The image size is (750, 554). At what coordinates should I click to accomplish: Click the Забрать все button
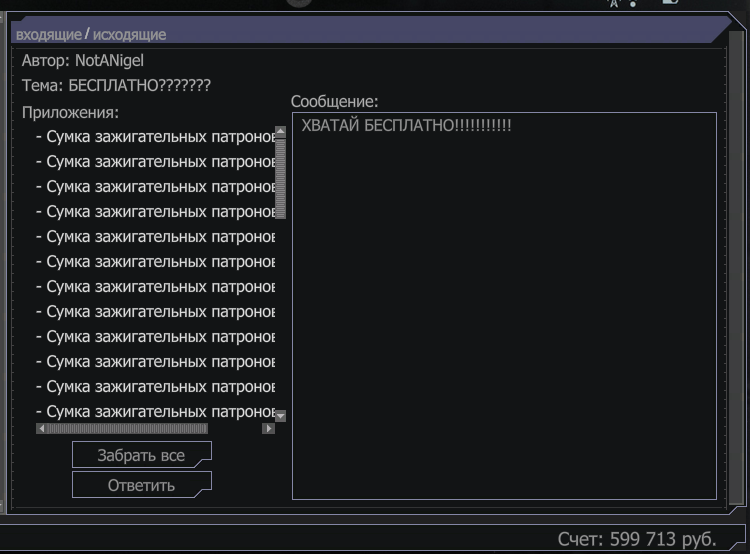[x=142, y=455]
